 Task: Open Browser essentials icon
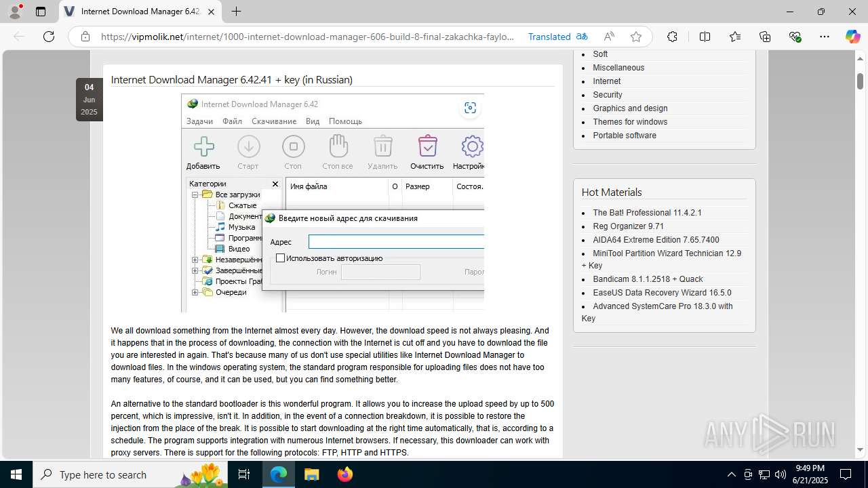[795, 37]
